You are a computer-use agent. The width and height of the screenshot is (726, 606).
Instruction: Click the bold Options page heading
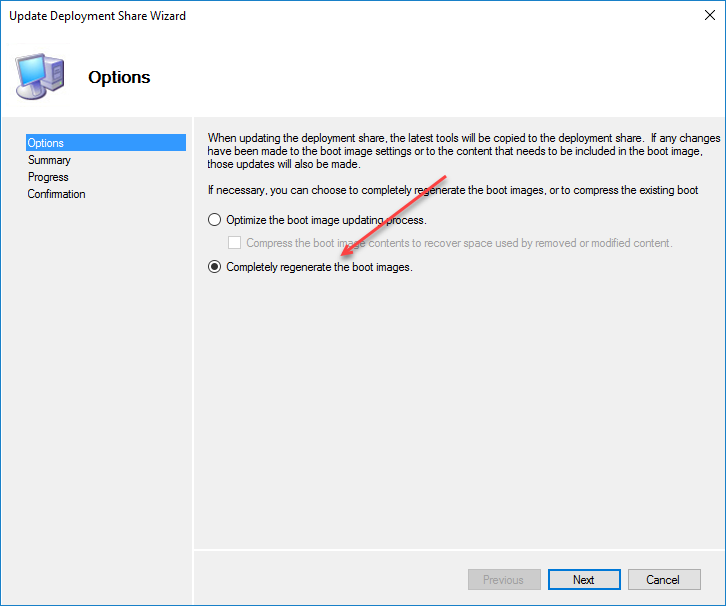coord(119,77)
